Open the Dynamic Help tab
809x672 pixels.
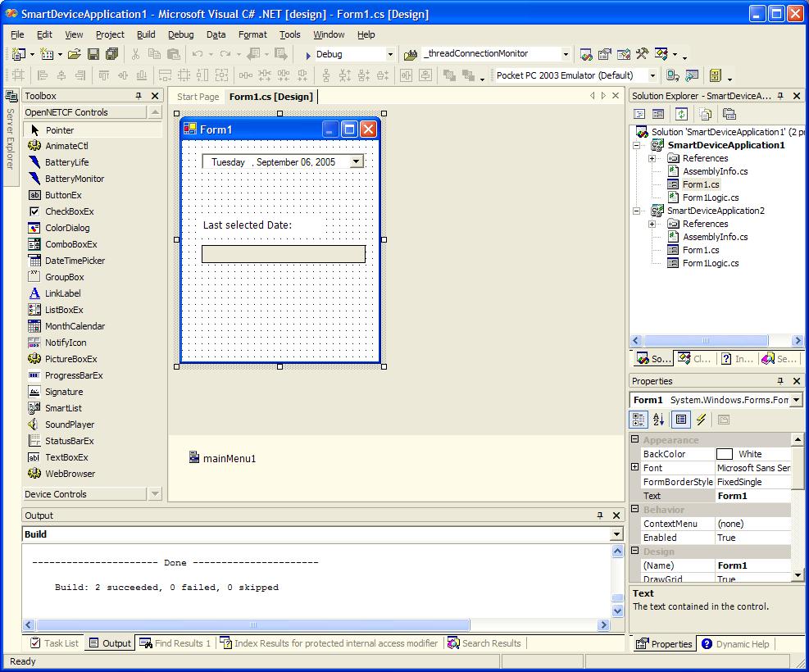735,643
